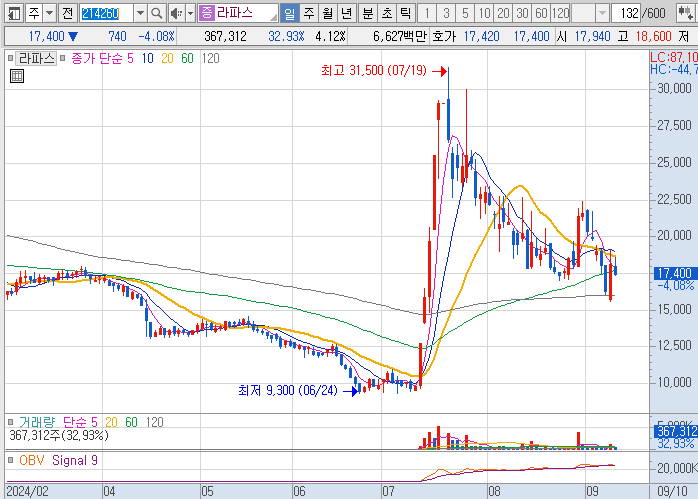Click the OBV indicator label
The width and height of the screenshot is (698, 499).
(32, 460)
